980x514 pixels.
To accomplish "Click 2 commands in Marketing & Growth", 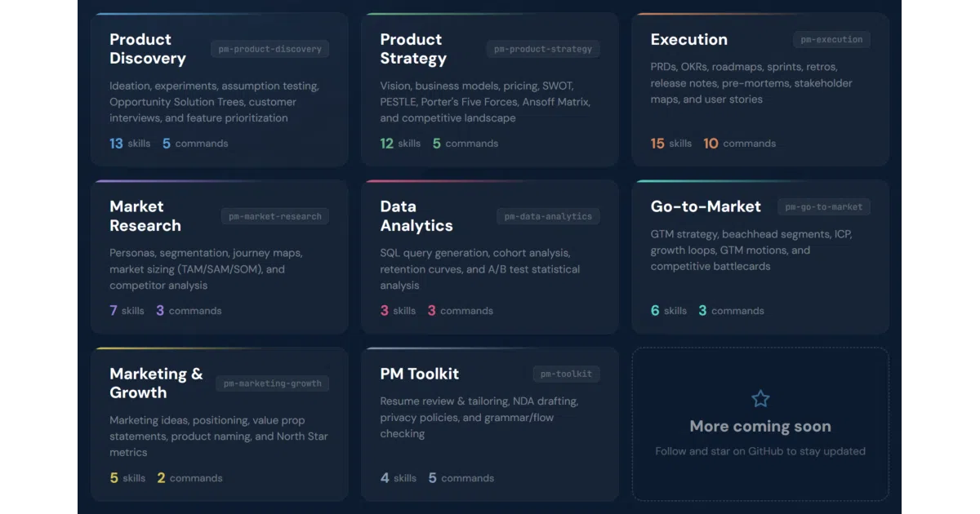I will point(189,478).
